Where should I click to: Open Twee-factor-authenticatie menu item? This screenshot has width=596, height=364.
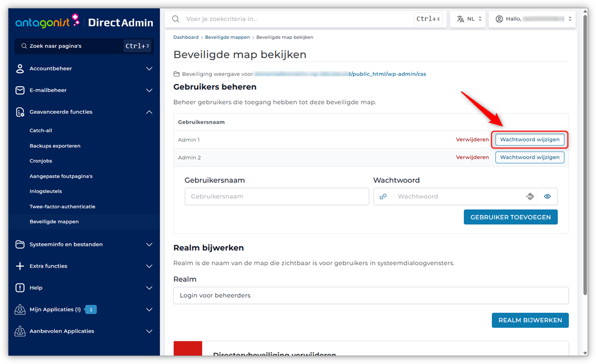coord(62,207)
